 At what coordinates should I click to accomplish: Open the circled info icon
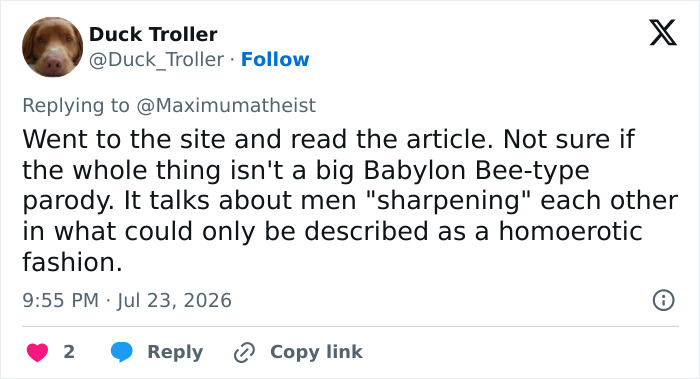pyautogui.click(x=663, y=300)
